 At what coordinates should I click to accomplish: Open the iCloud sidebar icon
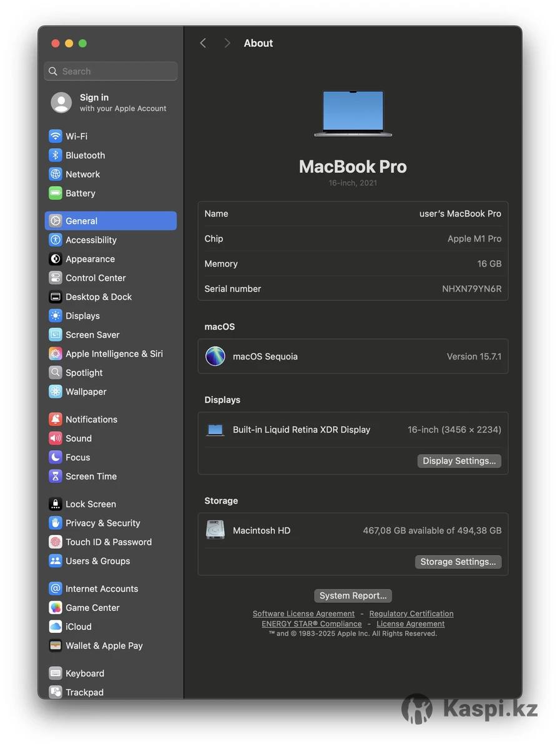click(56, 627)
